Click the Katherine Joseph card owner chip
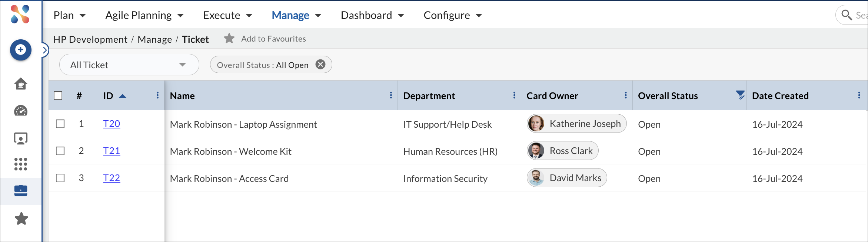The width and height of the screenshot is (868, 242). [x=576, y=124]
